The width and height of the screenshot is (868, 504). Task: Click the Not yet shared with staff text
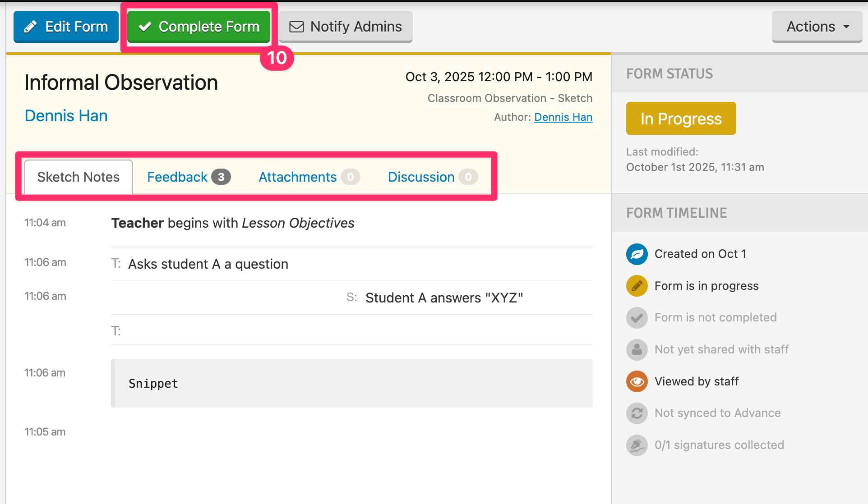[x=721, y=349]
